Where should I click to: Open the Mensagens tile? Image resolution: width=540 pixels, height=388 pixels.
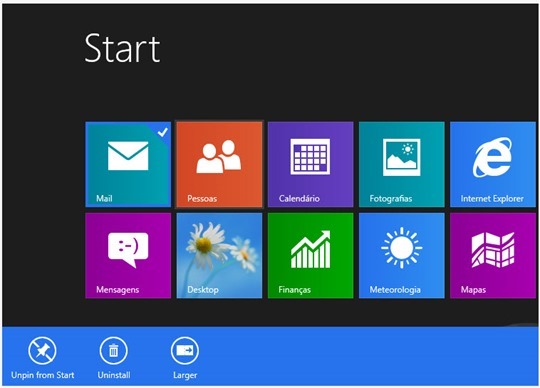[128, 255]
